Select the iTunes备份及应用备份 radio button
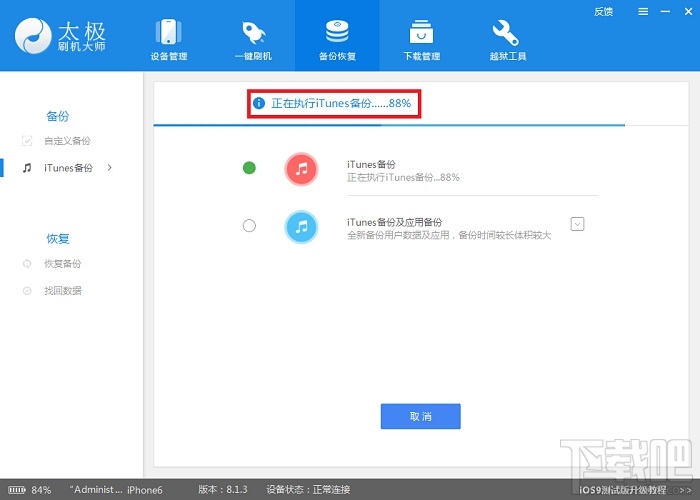This screenshot has height=500, width=700. pos(249,225)
